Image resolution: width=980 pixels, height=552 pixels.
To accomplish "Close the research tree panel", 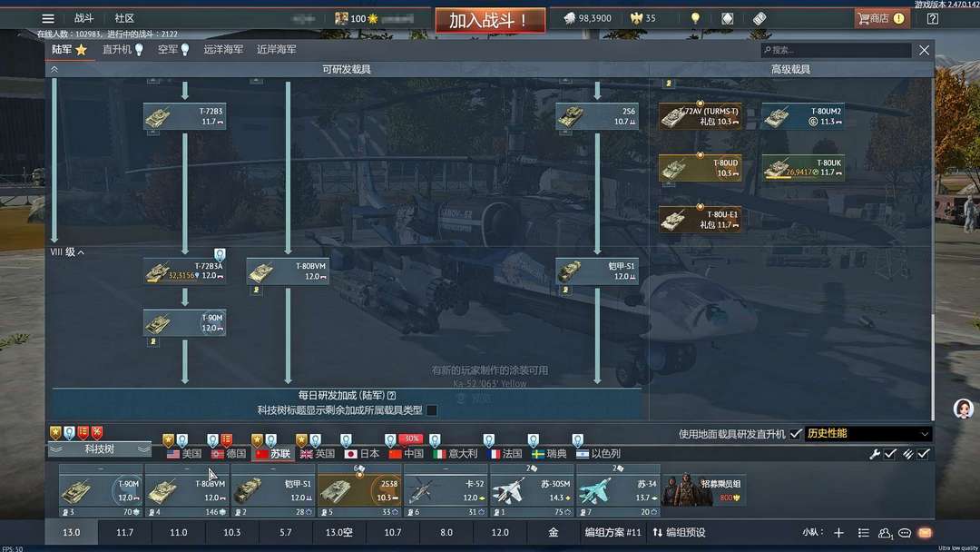I will click(x=925, y=50).
